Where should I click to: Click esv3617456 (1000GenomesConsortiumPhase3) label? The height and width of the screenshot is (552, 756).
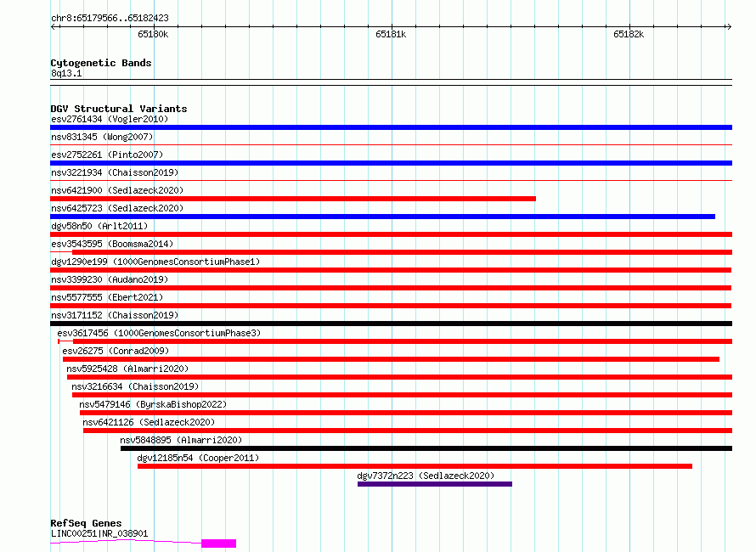pyautogui.click(x=159, y=333)
